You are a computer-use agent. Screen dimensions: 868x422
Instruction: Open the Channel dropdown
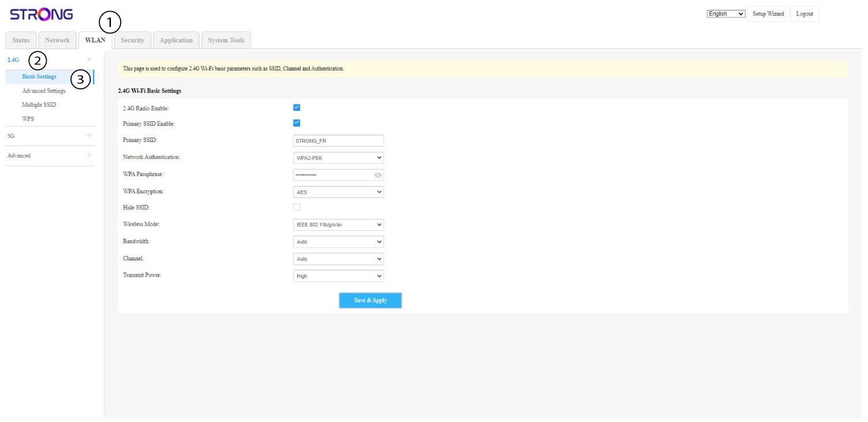339,259
